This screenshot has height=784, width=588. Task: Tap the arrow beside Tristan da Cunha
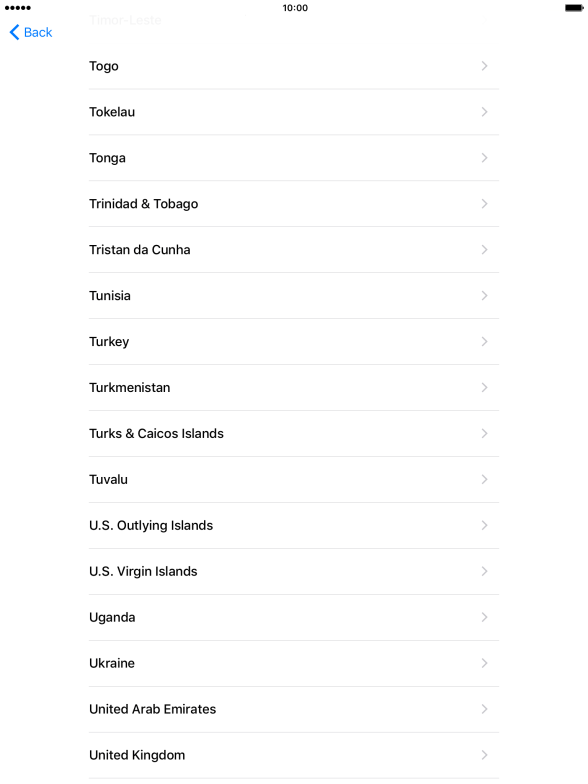tap(484, 250)
